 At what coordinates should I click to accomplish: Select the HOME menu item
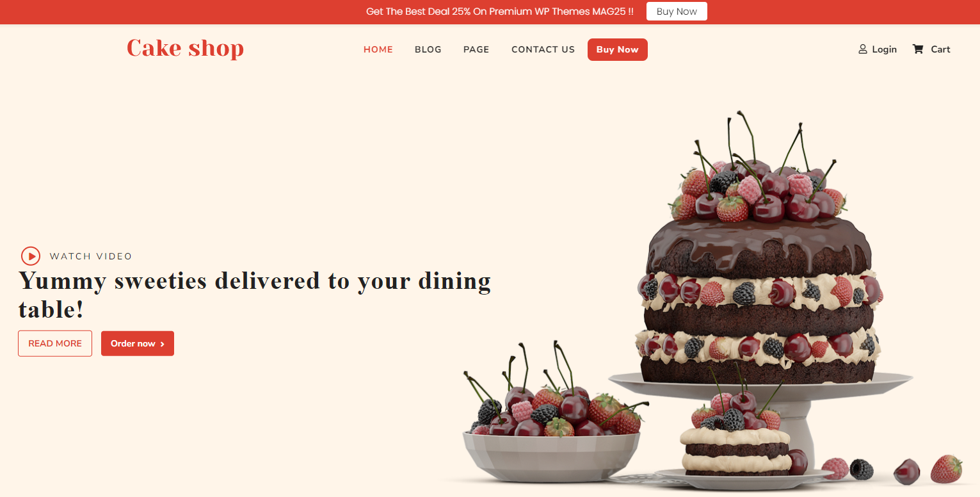pos(378,49)
